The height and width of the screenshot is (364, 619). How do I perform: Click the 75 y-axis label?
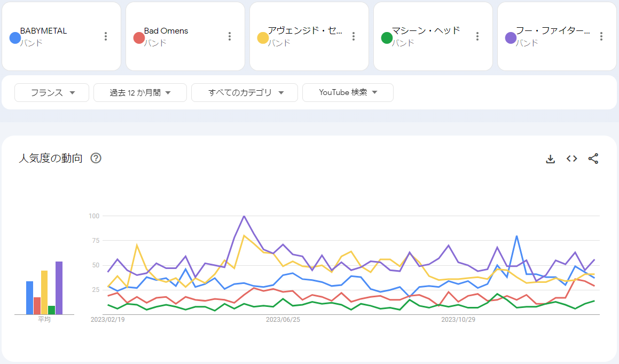click(x=96, y=241)
